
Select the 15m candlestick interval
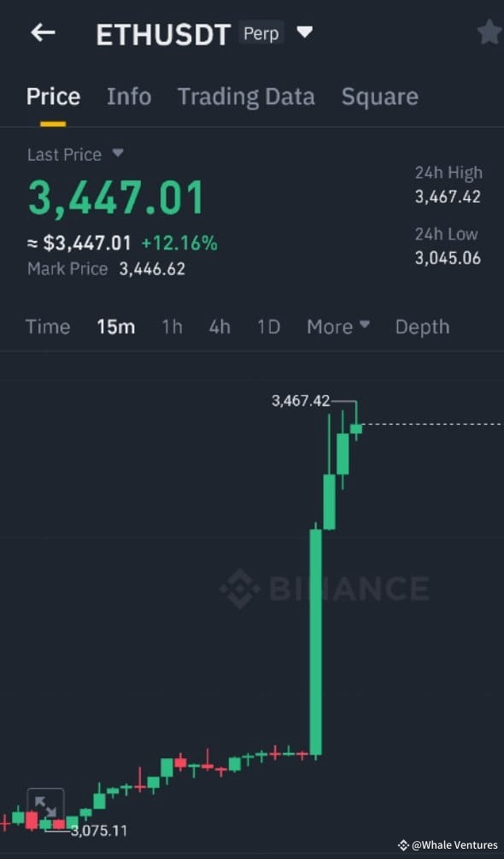tap(116, 327)
